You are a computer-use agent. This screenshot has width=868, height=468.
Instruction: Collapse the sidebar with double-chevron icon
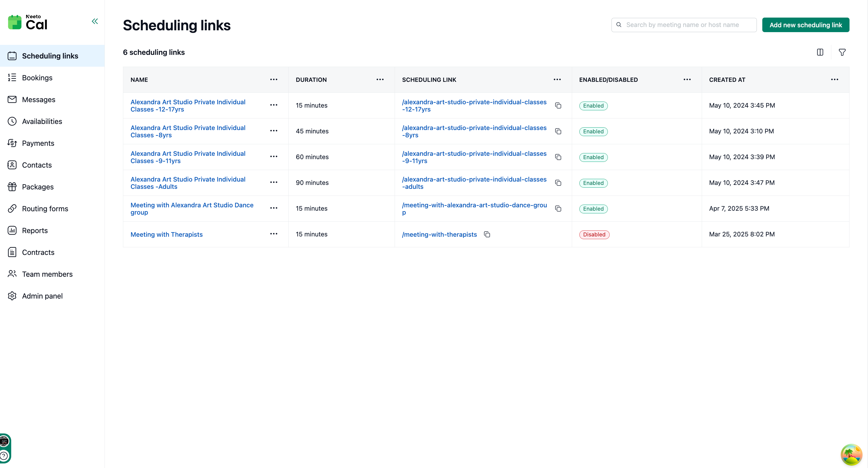(x=95, y=22)
